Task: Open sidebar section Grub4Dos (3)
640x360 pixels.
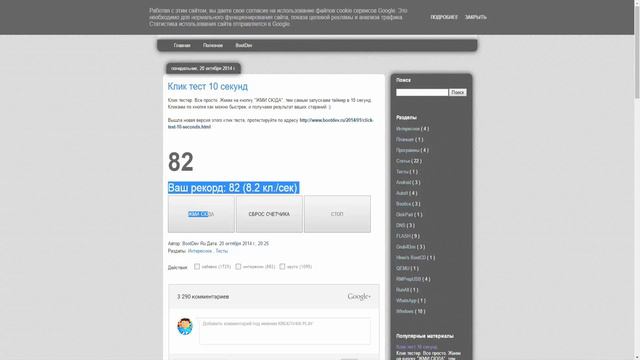Action: pyautogui.click(x=406, y=247)
